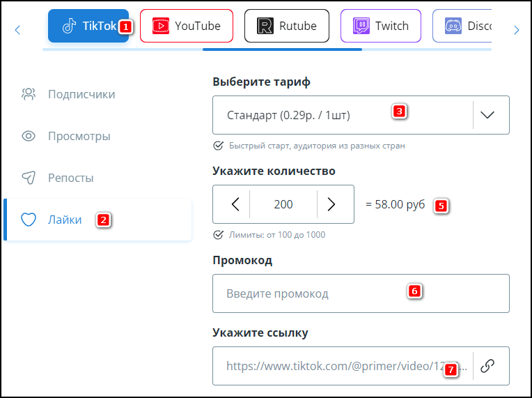
Task: Select the TikTok platform tab
Action: click(x=88, y=26)
